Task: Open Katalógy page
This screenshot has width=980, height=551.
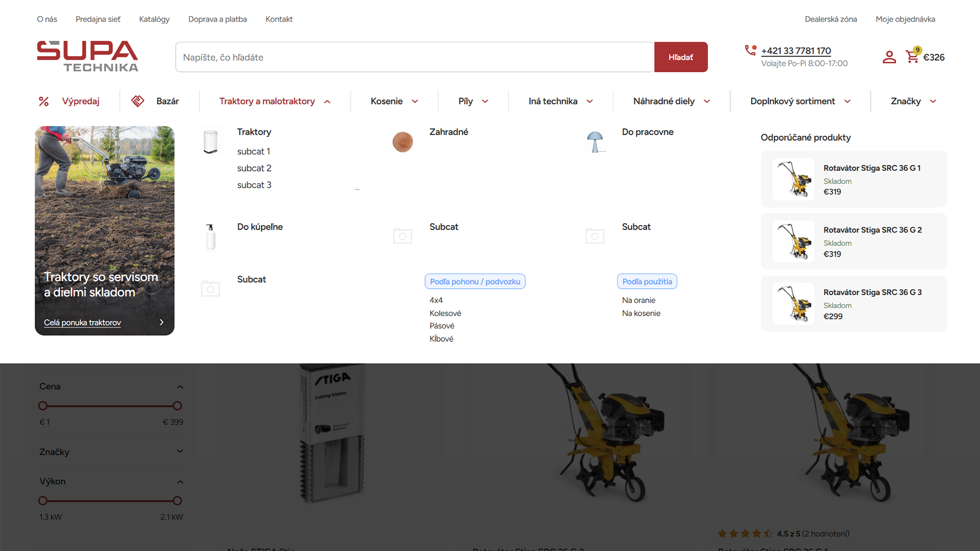Action: click(x=154, y=19)
